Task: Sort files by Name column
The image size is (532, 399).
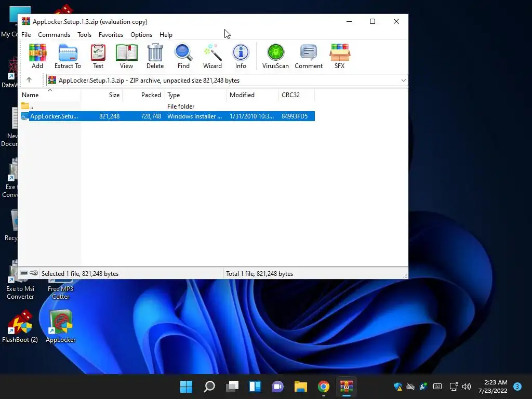Action: [x=50, y=95]
